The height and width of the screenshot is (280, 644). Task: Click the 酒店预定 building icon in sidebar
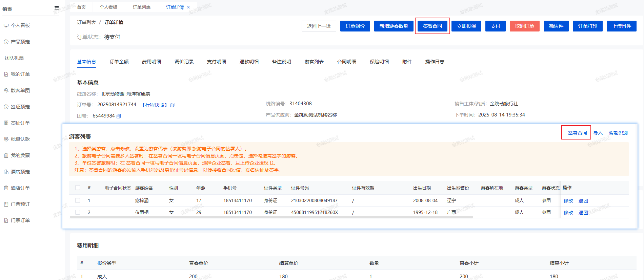click(x=6, y=172)
